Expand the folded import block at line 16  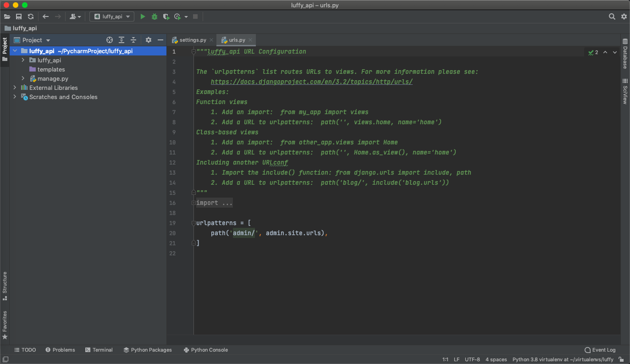(x=194, y=203)
